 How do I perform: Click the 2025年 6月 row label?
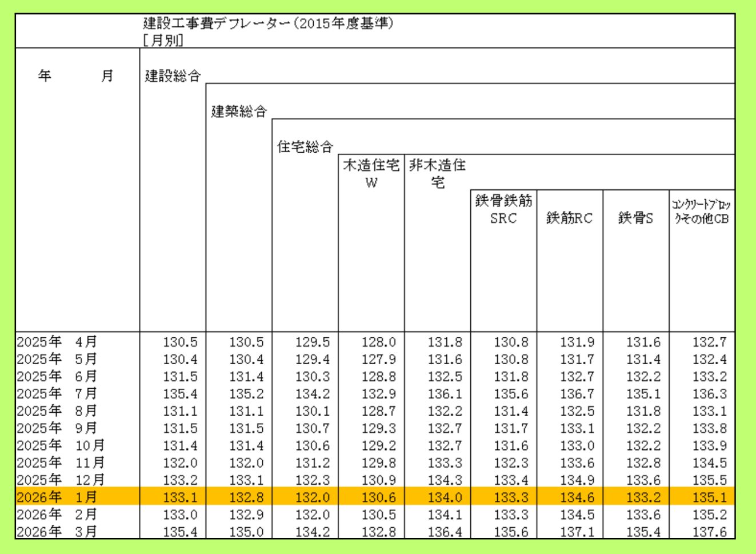[57, 376]
